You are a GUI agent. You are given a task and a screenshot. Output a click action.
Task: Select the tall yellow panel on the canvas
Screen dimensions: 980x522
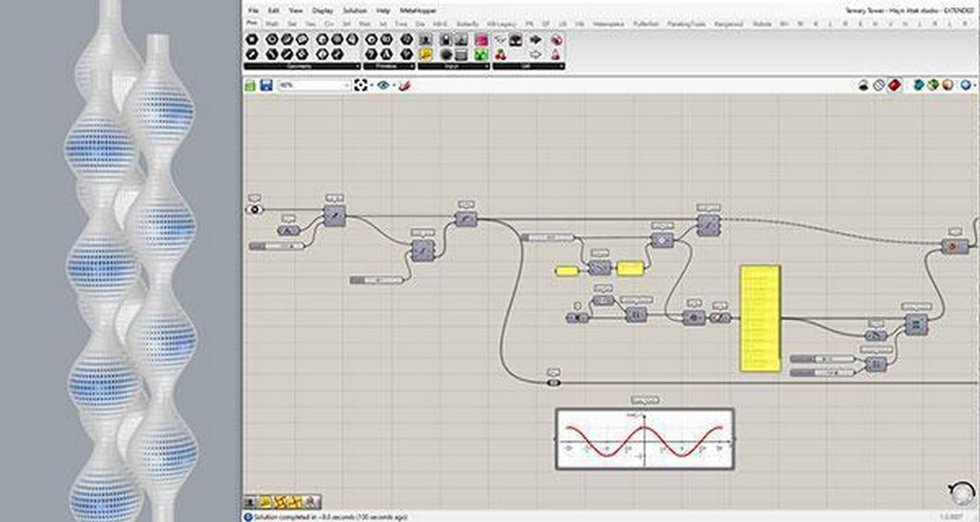[x=760, y=318]
